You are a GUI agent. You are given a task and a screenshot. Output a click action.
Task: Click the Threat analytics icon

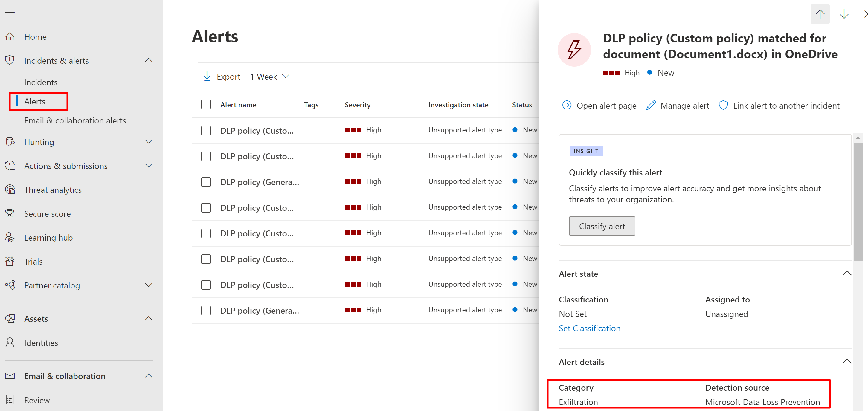tap(10, 190)
